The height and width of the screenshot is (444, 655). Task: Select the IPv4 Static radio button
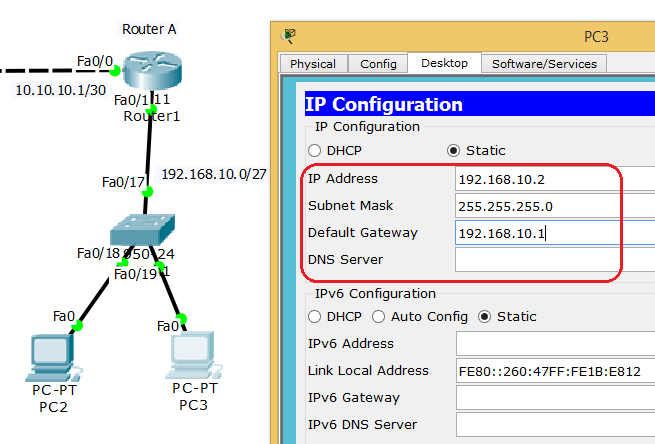tap(453, 151)
